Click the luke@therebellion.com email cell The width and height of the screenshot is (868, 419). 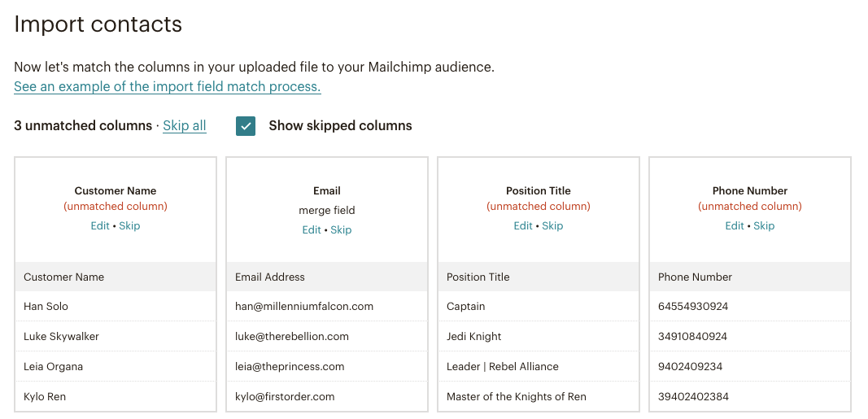coord(292,337)
